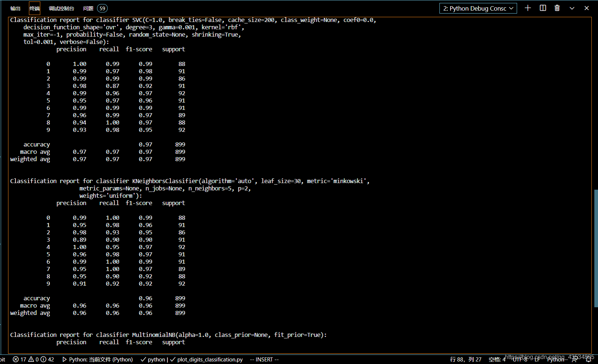Image resolution: width=598 pixels, height=364 pixels.
Task: Click the KNeighborsClassifier report header line
Action: (190, 181)
